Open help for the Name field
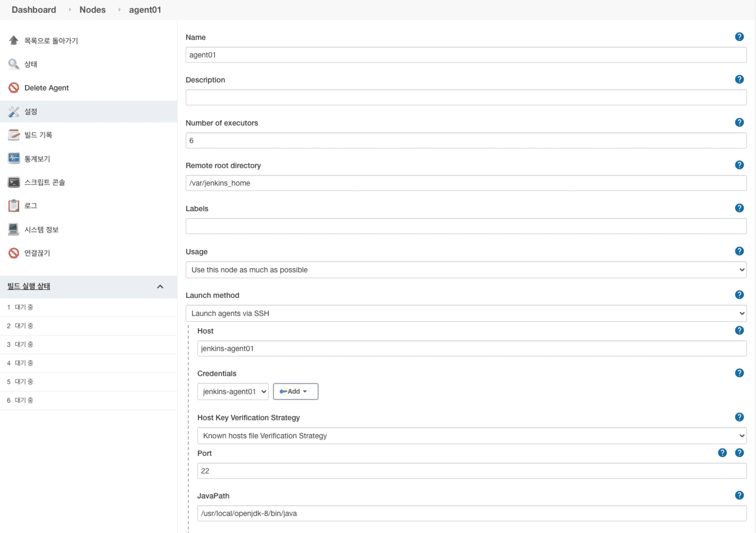The width and height of the screenshot is (756, 533). coord(739,36)
